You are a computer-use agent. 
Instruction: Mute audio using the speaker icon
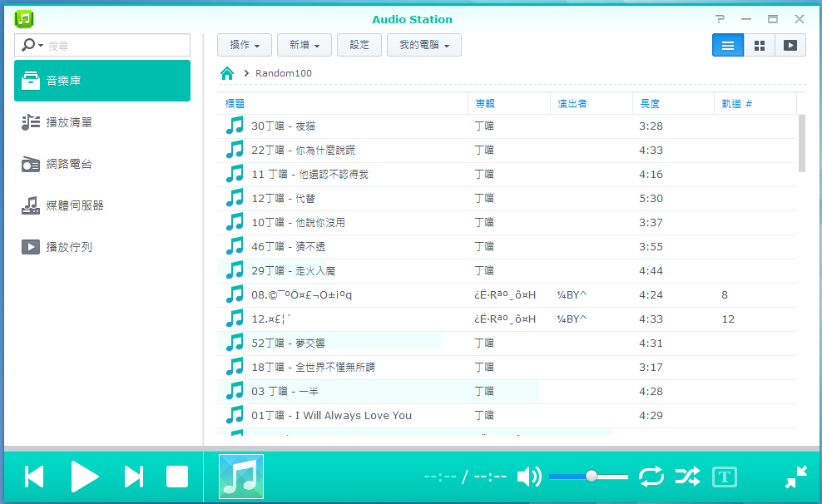tap(529, 477)
